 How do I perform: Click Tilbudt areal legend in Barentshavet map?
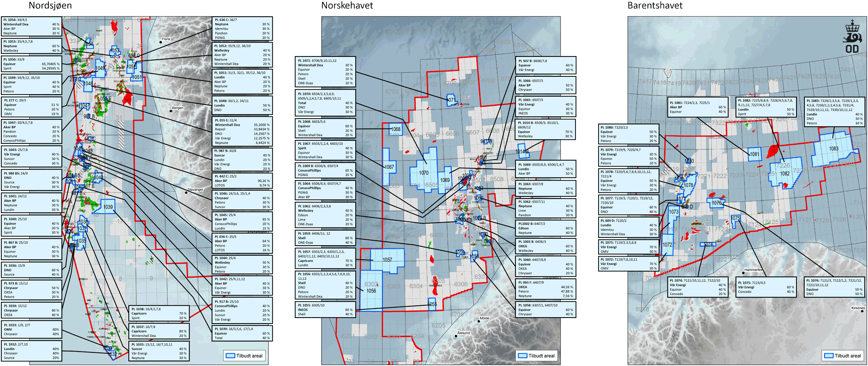pos(843,356)
